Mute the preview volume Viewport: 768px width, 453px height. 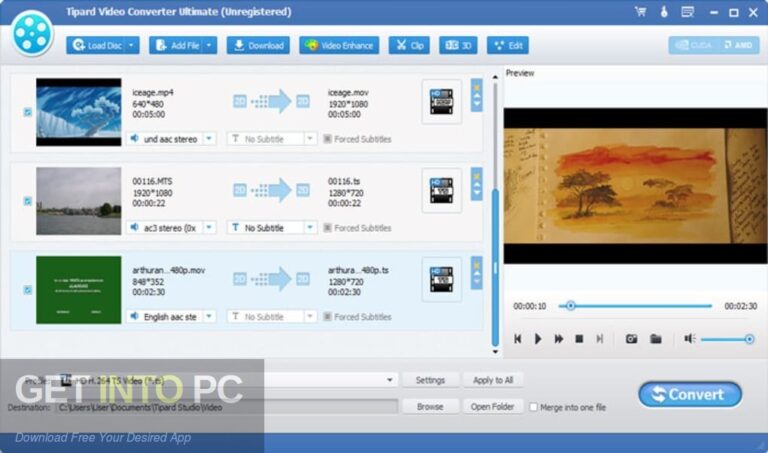690,339
